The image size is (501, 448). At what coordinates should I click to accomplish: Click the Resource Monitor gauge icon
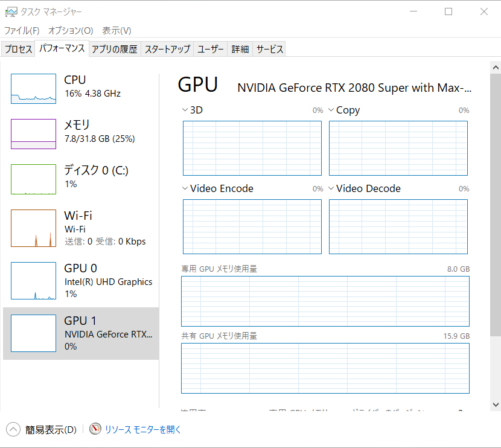coord(95,429)
